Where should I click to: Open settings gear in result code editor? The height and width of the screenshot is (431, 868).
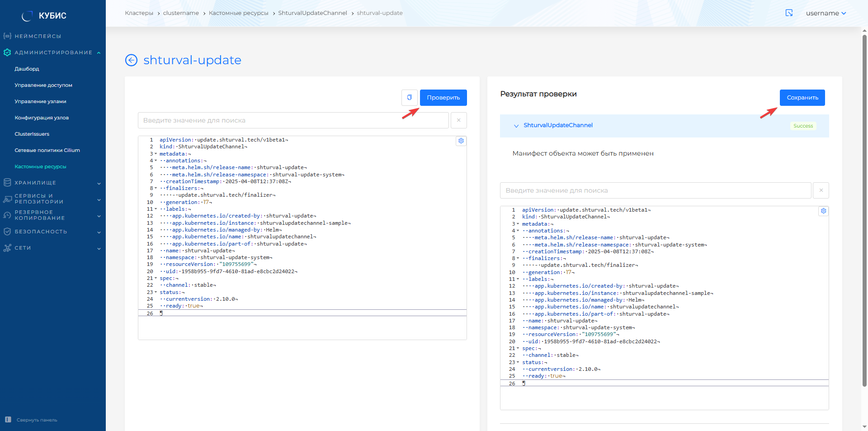coord(823,211)
